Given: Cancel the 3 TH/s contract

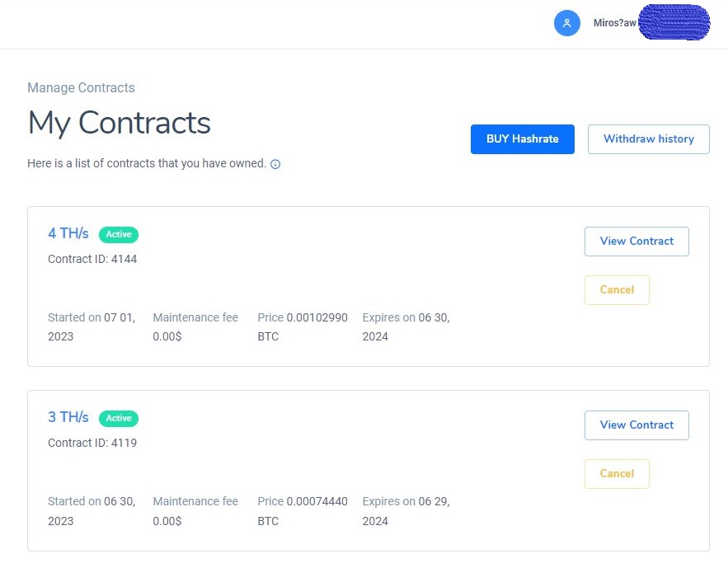Looking at the screenshot, I should 617,474.
